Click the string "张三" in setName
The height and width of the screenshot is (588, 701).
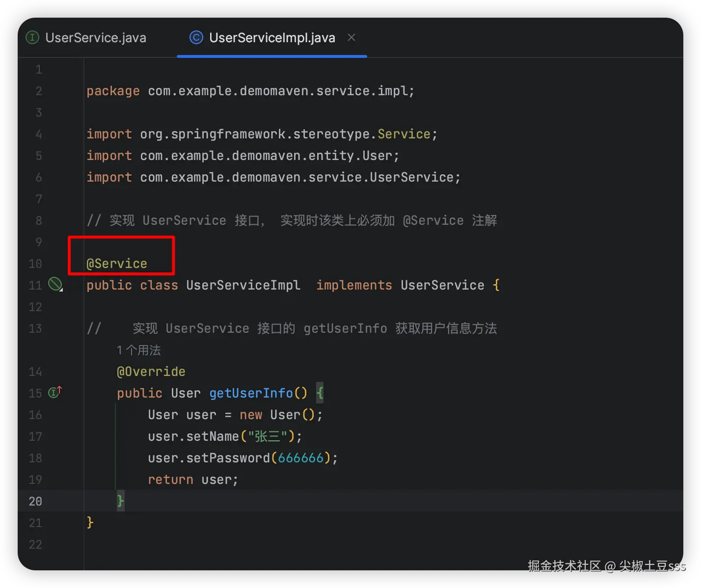pos(268,436)
